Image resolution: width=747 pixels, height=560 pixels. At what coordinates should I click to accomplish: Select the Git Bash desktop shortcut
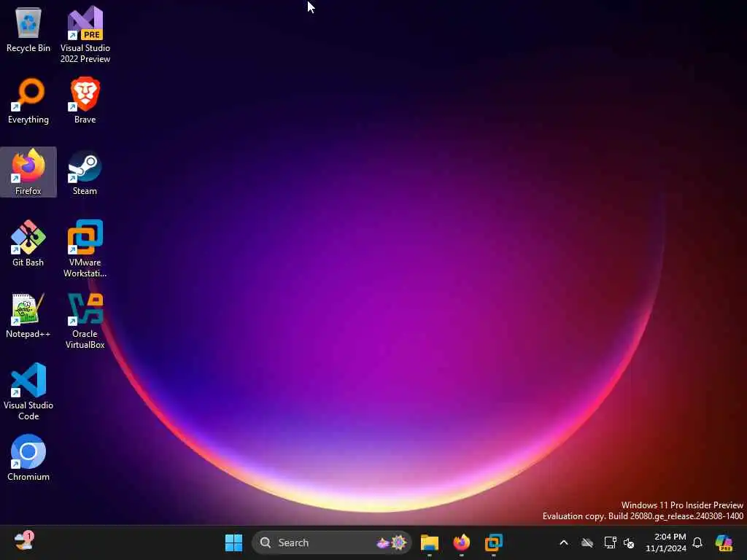pos(28,244)
